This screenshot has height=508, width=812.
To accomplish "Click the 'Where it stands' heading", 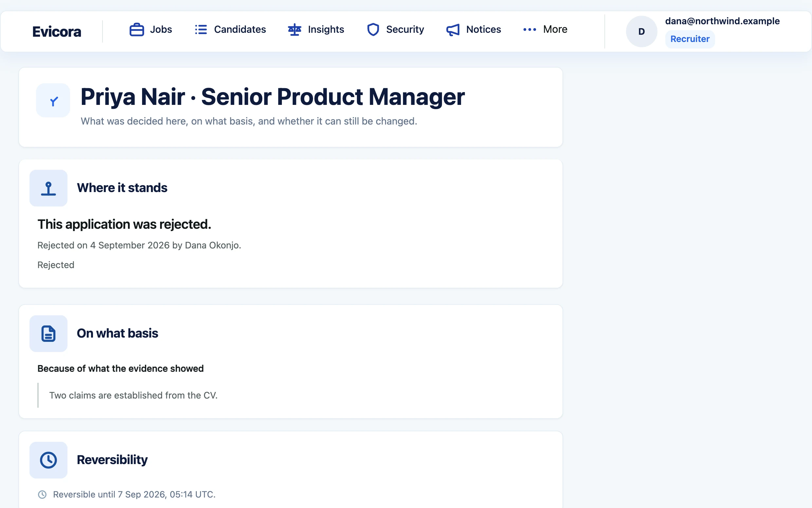I will tap(122, 188).
